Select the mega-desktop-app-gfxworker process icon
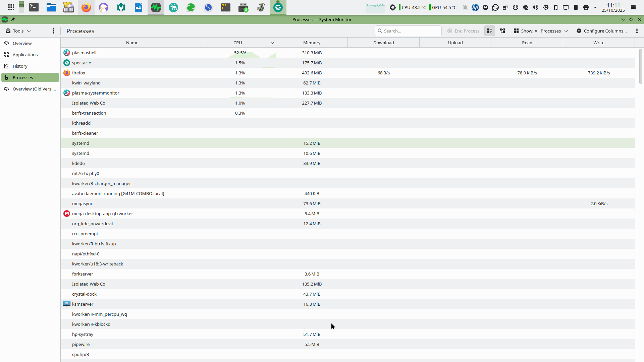 [x=67, y=214]
